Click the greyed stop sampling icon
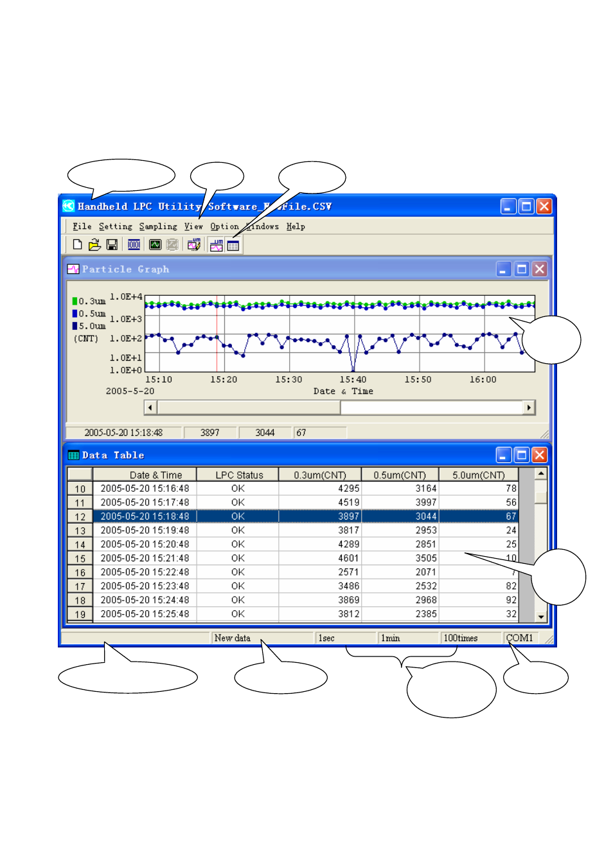The width and height of the screenshot is (613, 868). (x=172, y=244)
